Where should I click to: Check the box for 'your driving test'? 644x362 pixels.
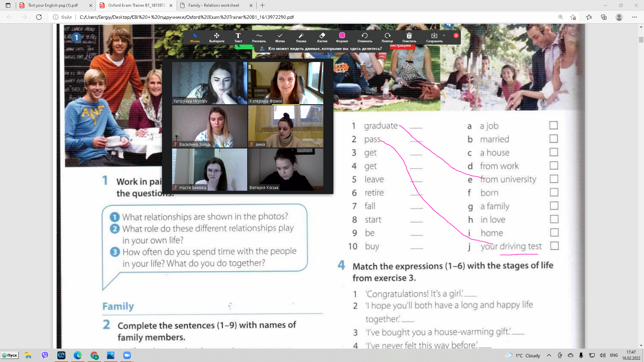pos(554,246)
